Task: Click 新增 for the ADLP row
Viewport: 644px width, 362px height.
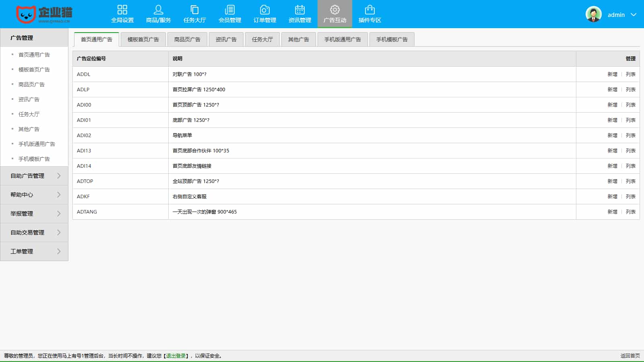Action: click(612, 90)
